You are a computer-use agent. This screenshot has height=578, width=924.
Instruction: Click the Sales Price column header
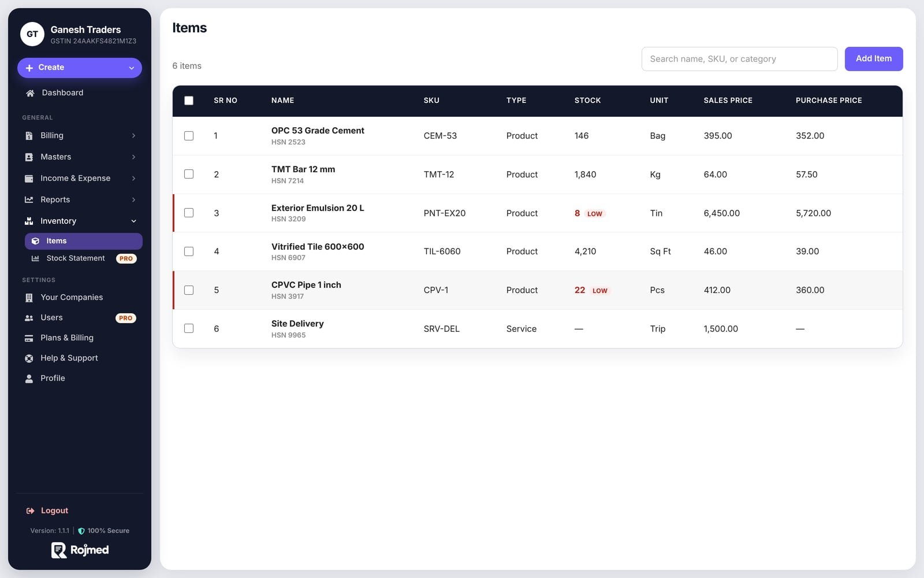(728, 101)
